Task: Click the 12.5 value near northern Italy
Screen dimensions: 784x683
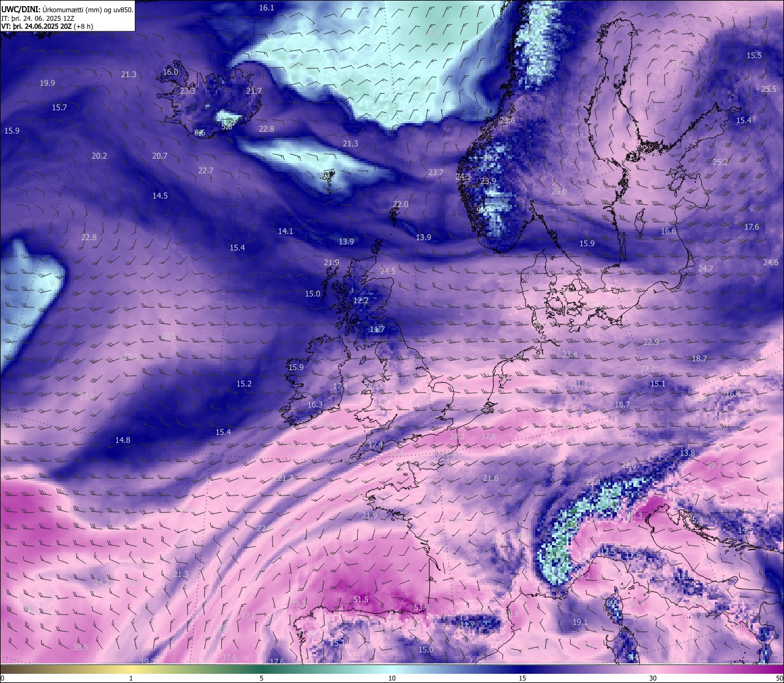Action: (607, 551)
